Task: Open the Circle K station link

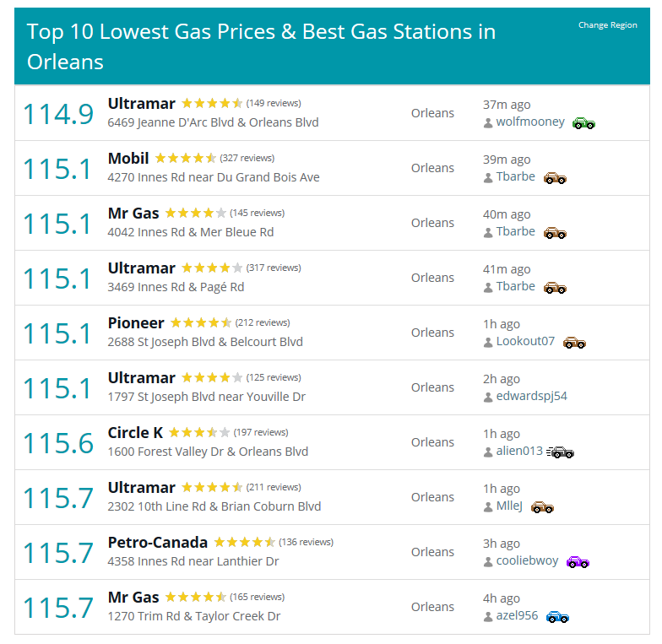Action: [135, 433]
